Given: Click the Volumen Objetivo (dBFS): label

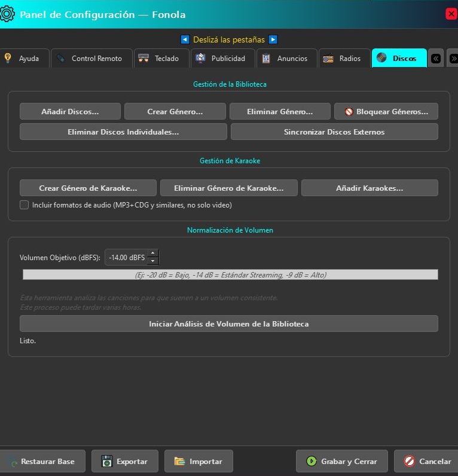Looking at the screenshot, I should pos(60,257).
